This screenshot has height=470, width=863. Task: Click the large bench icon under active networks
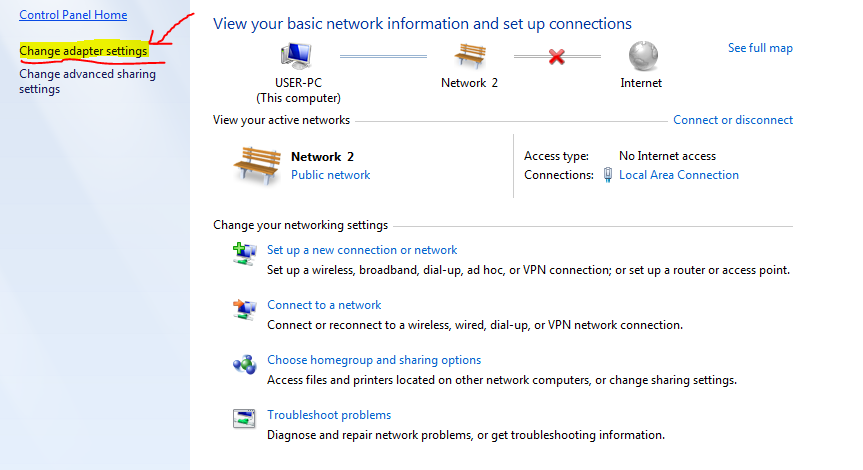click(256, 165)
